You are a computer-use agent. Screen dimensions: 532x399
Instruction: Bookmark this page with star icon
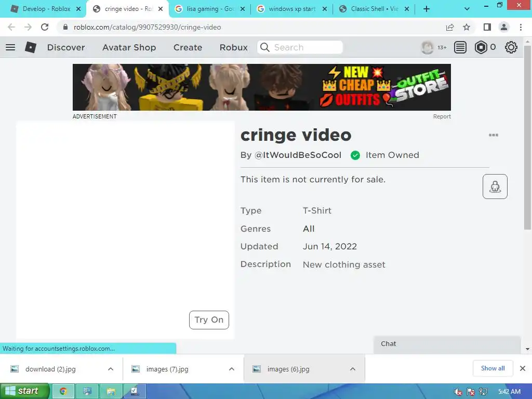[x=467, y=27]
